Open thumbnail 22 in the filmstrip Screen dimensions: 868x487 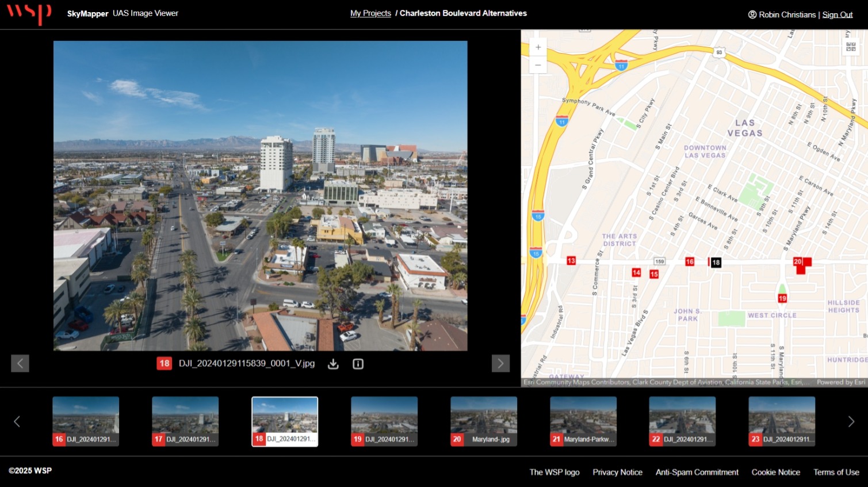[682, 421]
